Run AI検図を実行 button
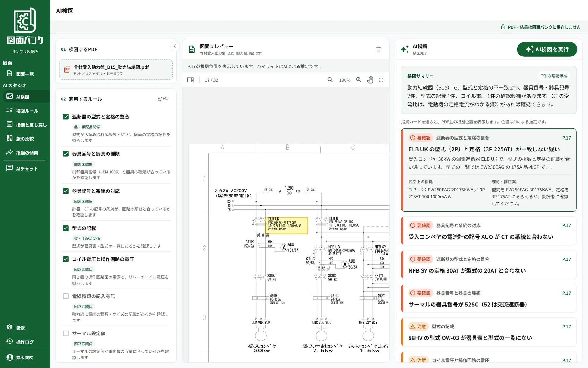This screenshot has width=588, height=368. pyautogui.click(x=547, y=49)
